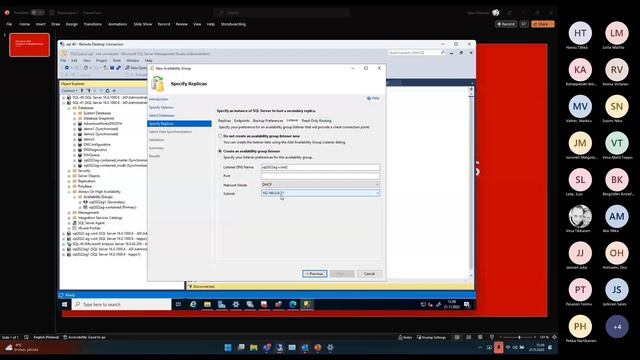
Task: Select the AdventureWorksDW2016 database node
Action: coord(102,123)
